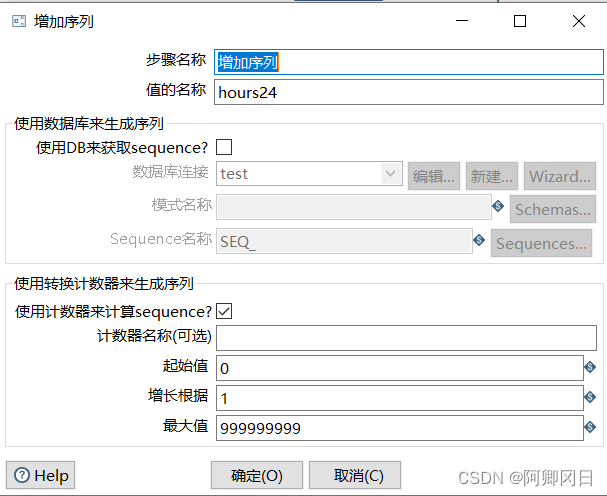Click the variable icon next to 起始值

pos(591,368)
